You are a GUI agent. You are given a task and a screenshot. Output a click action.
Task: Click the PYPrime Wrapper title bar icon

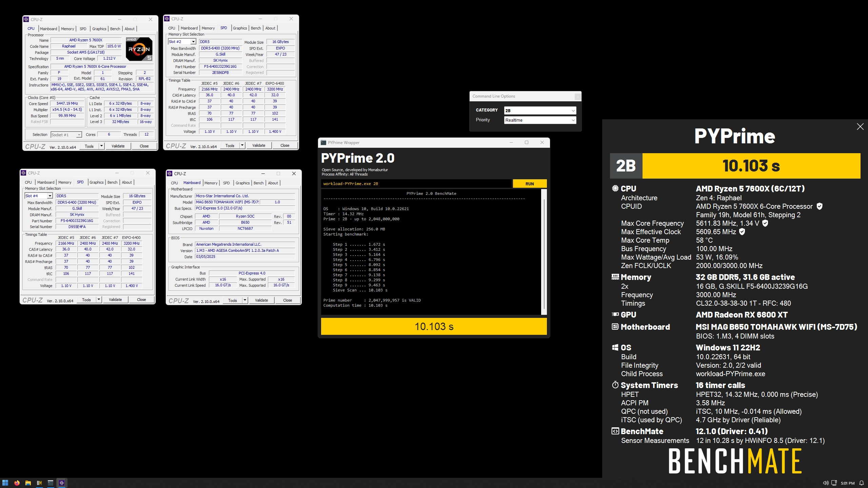click(323, 143)
